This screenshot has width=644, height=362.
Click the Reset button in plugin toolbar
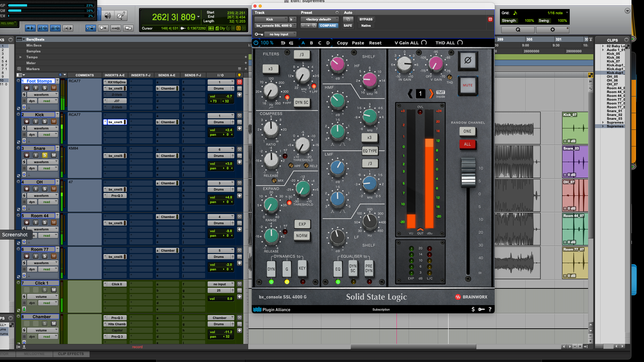point(375,43)
